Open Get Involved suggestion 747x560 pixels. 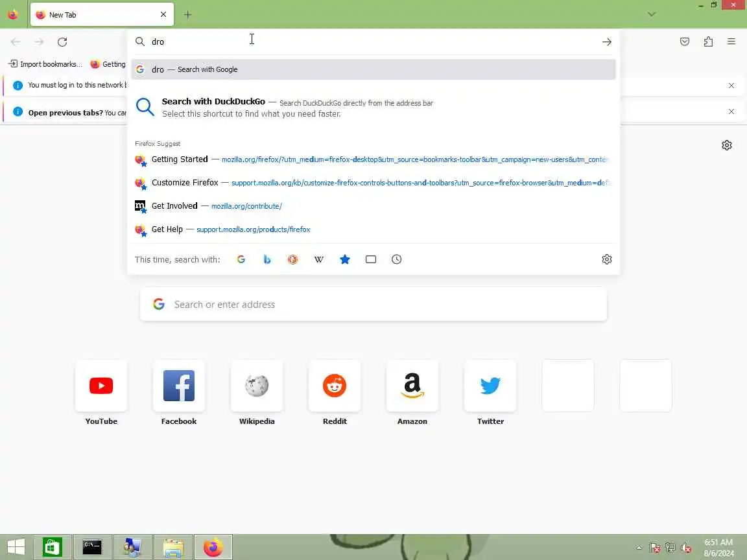pyautogui.click(x=373, y=206)
